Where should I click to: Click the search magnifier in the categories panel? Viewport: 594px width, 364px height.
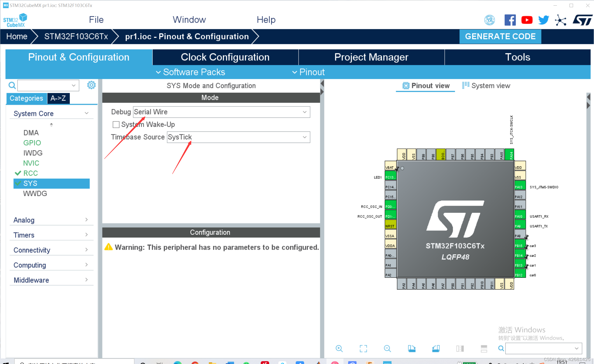click(x=12, y=85)
